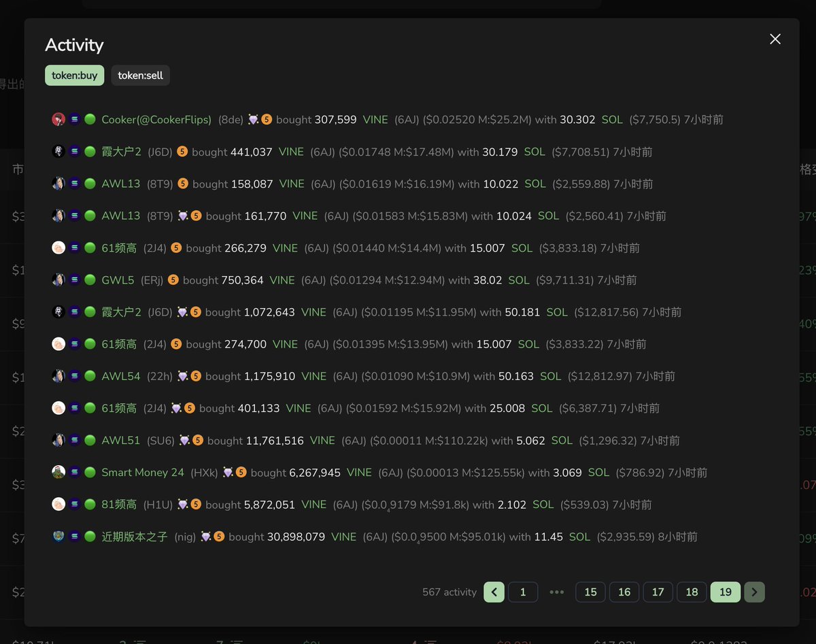Viewport: 816px width, 644px height.
Task: Click AWL54's profile avatar
Action: 58,375
